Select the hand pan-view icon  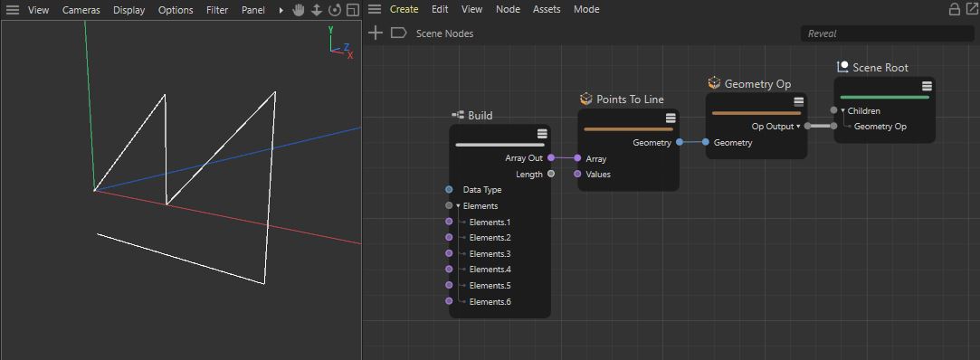point(299,10)
